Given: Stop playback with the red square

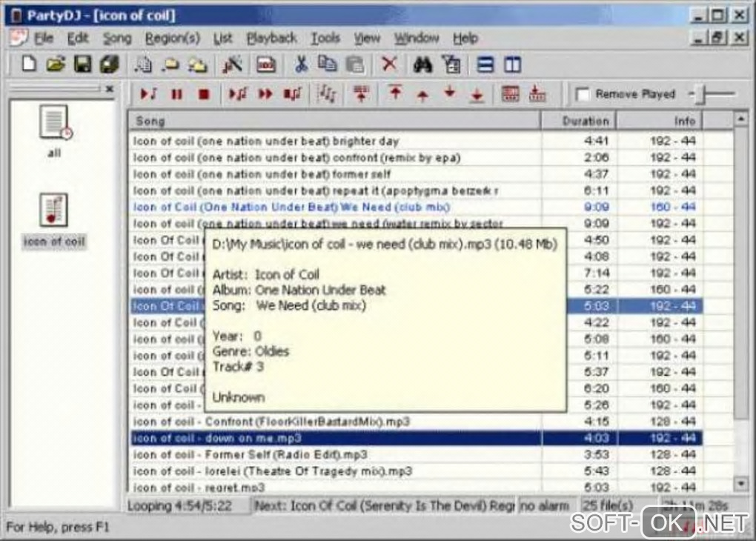Looking at the screenshot, I should tap(204, 94).
